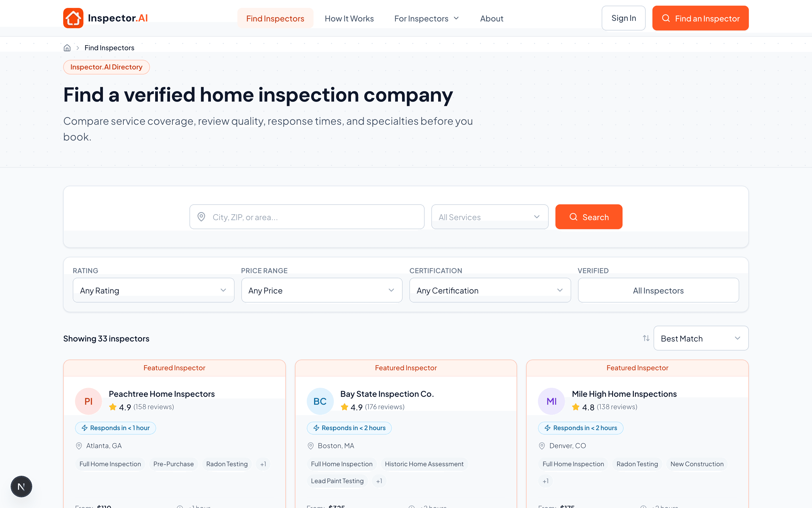The image size is (812, 508).
Task: Click the breadcrumb home icon
Action: tap(67, 48)
